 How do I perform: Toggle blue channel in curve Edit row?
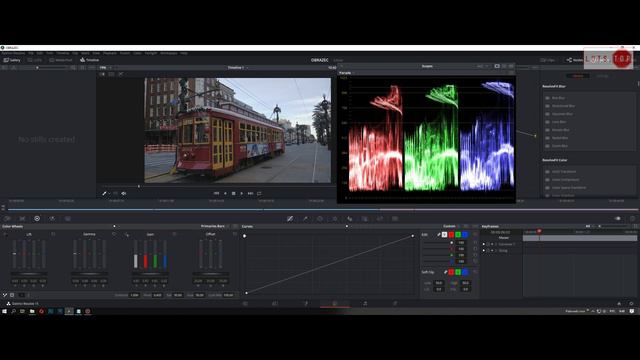point(465,235)
